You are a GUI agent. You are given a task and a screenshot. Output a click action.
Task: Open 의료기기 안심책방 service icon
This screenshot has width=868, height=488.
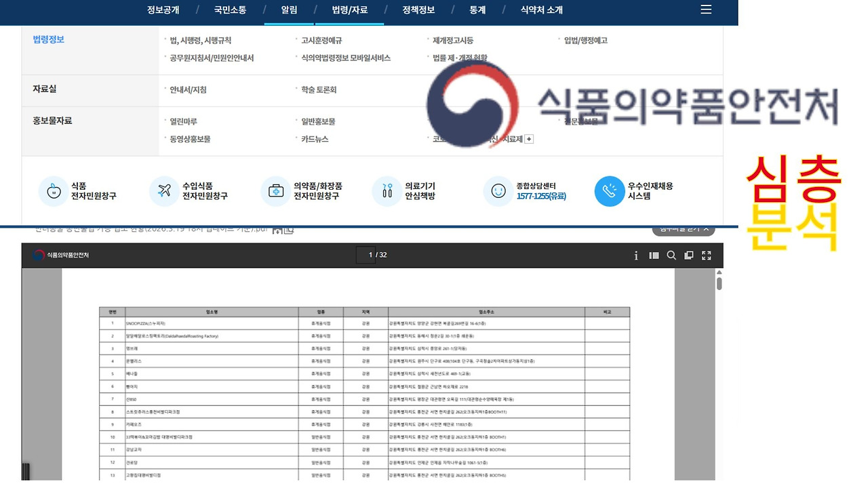coord(387,191)
